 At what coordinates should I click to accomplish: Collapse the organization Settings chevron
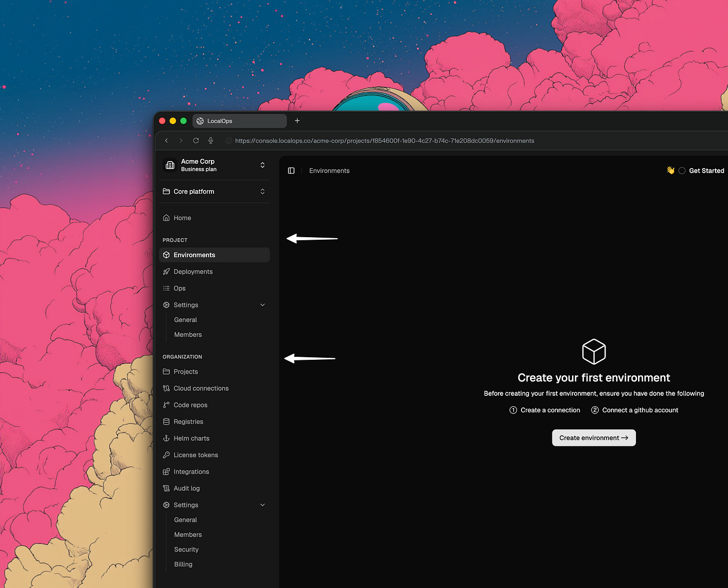point(262,505)
